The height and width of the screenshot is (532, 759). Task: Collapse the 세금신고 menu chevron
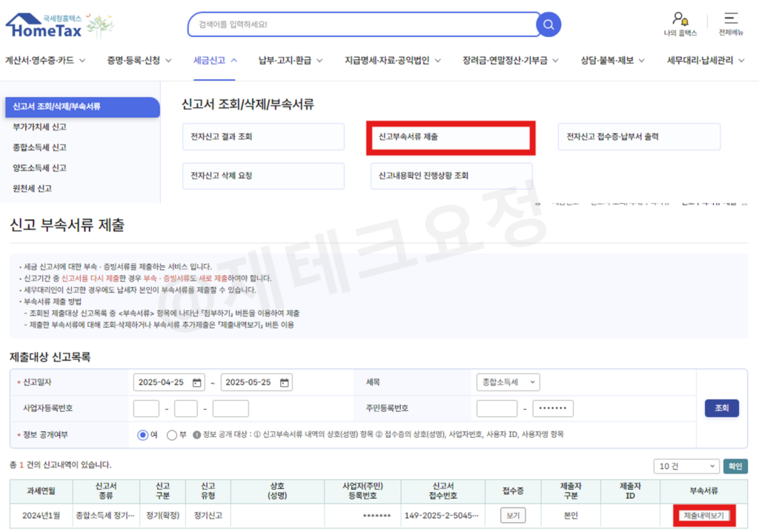(x=233, y=61)
